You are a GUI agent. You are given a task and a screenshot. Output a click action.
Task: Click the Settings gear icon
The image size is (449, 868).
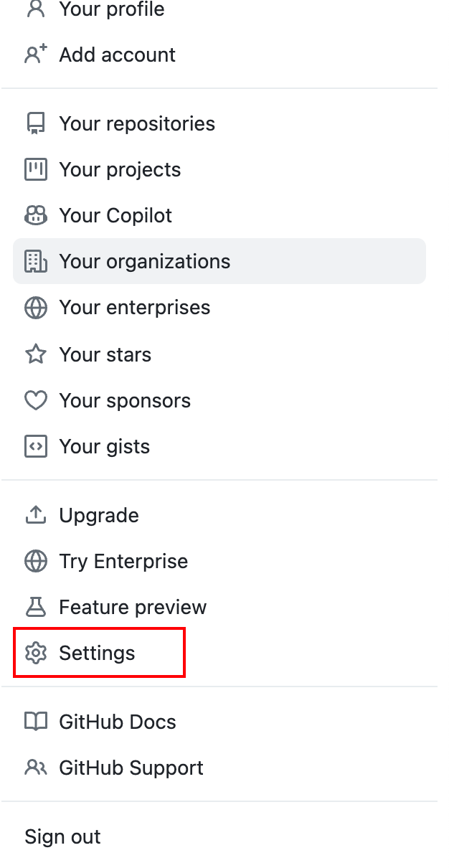point(35,653)
